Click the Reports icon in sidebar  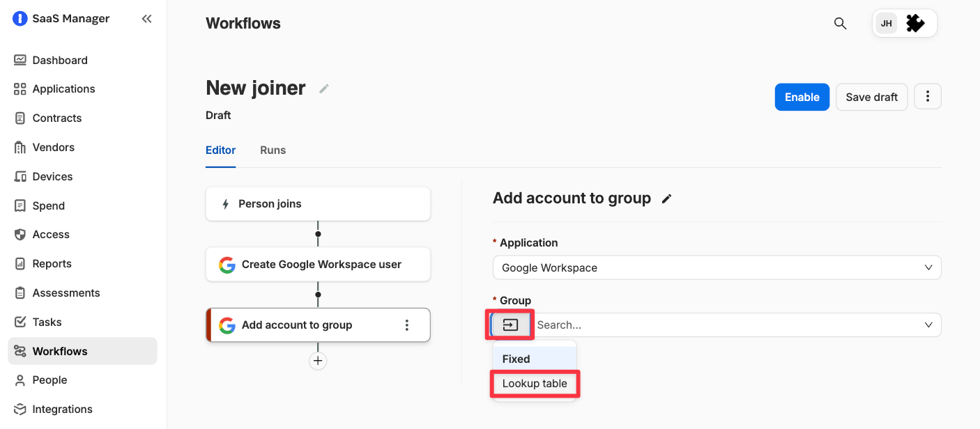(20, 263)
